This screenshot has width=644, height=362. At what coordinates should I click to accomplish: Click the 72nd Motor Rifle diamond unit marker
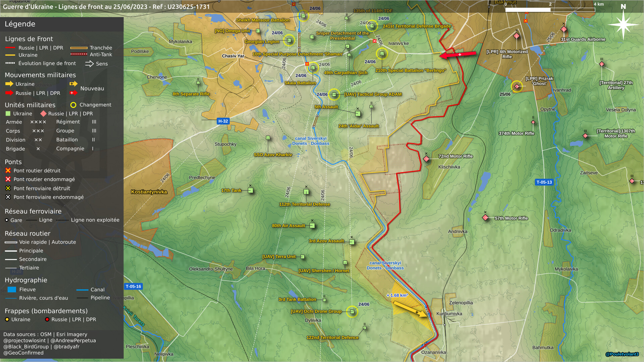(x=426, y=159)
